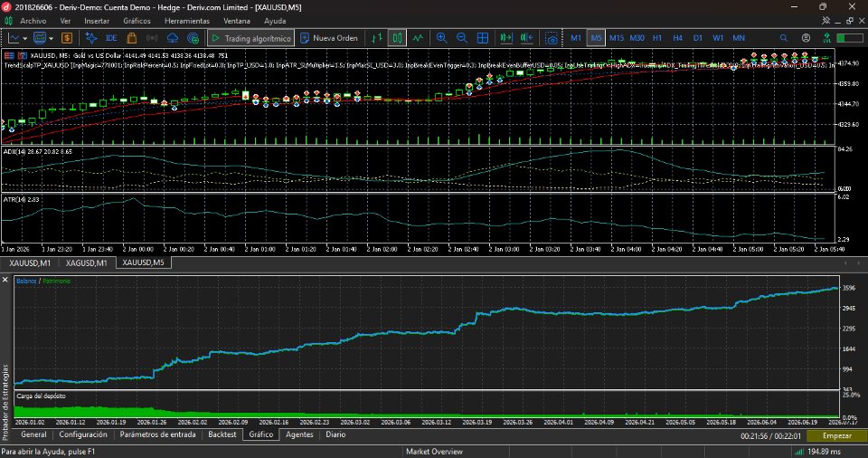Select the W1 timeframe
The image size is (868, 458).
(x=718, y=38)
